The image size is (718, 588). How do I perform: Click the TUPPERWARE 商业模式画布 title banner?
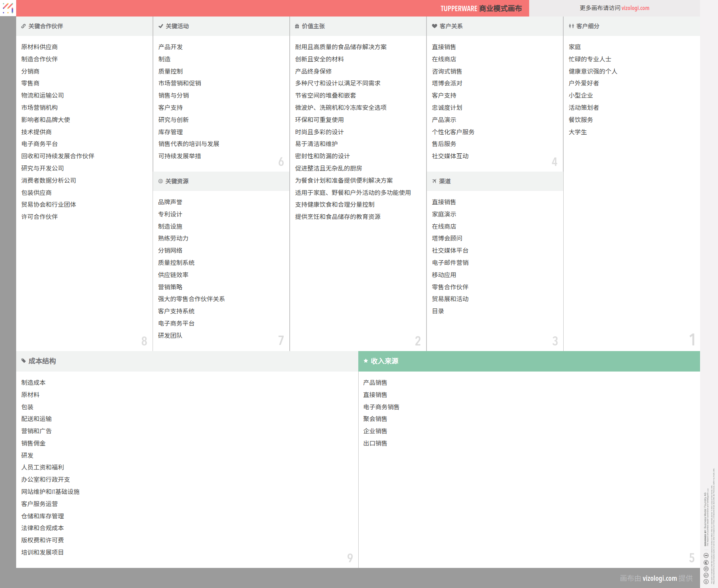click(481, 8)
